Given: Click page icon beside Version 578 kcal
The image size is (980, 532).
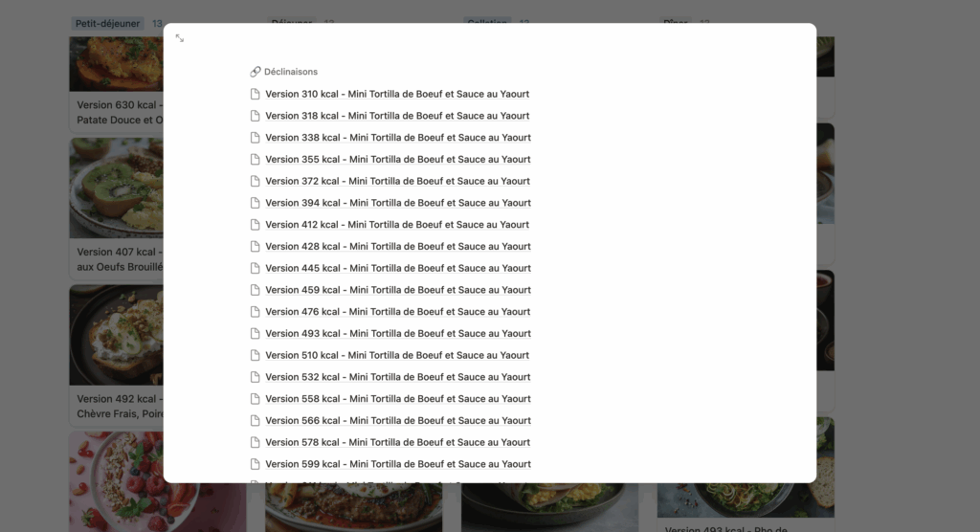Looking at the screenshot, I should point(255,443).
